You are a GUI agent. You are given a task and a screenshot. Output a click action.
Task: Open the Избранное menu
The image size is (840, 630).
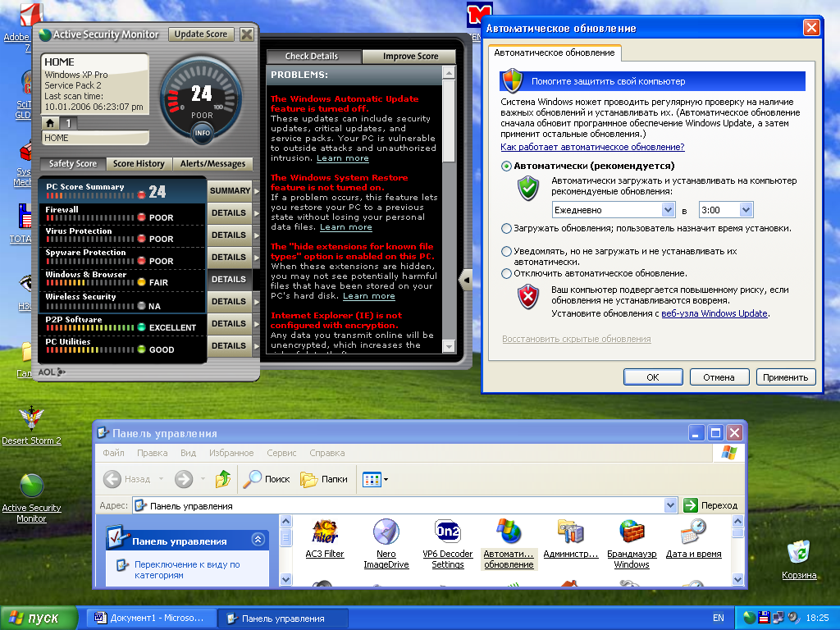point(231,453)
